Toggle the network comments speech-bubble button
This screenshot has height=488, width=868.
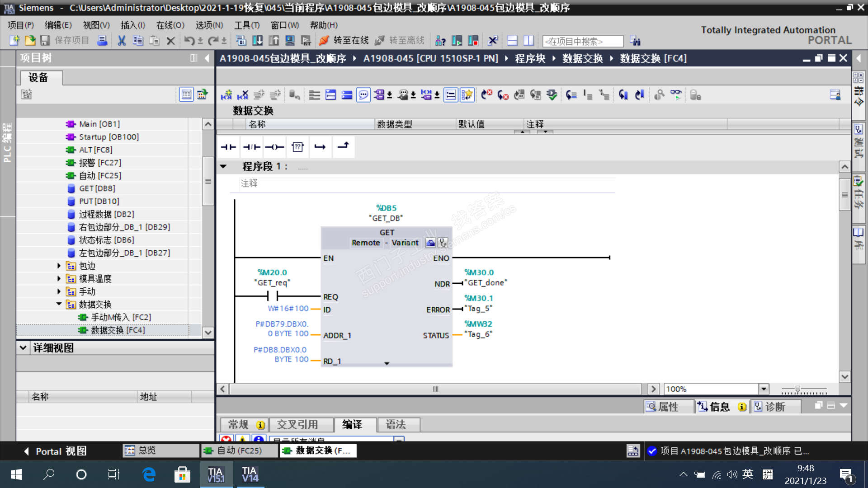coord(363,95)
